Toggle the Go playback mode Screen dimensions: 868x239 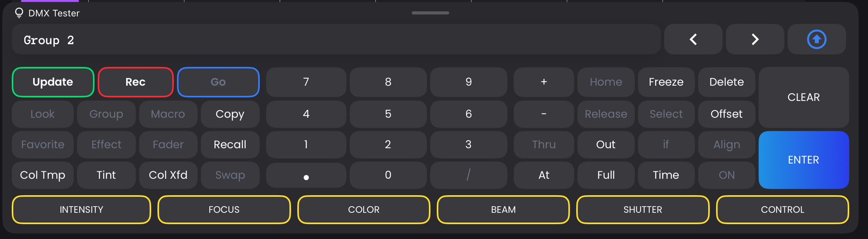coord(218,82)
